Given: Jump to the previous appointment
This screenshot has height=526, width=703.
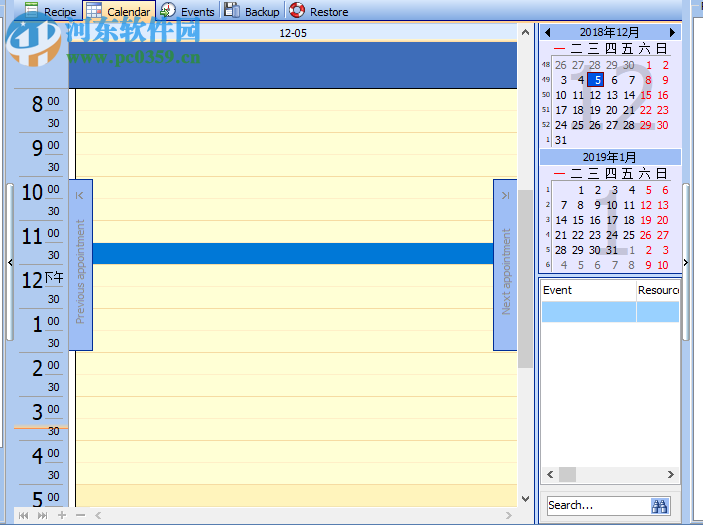Looking at the screenshot, I should (80, 265).
